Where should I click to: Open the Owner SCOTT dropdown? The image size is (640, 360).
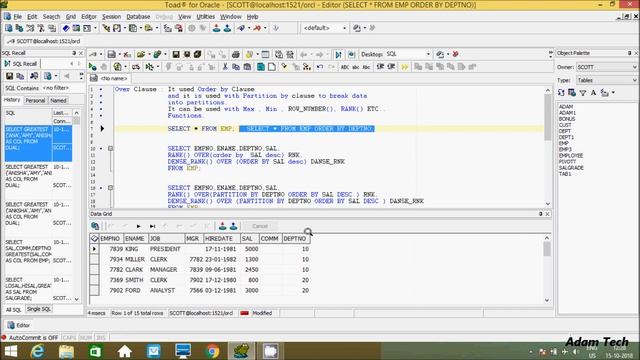[634, 67]
